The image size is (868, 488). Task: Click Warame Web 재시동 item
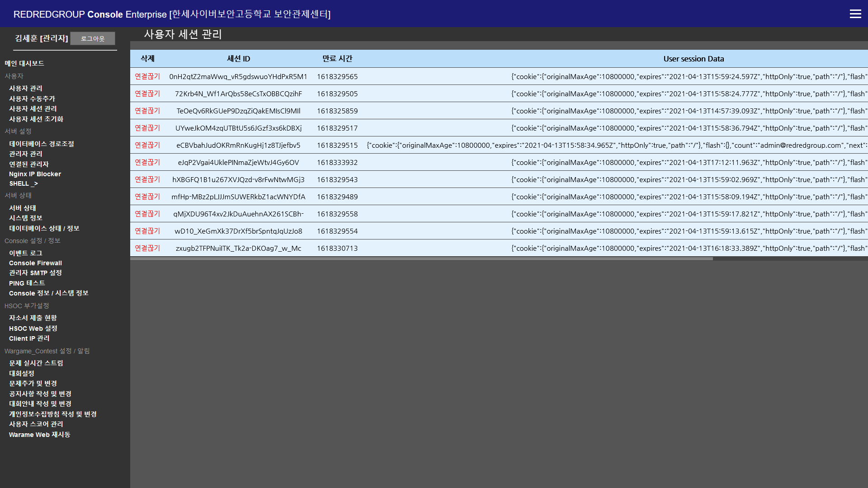pyautogui.click(x=39, y=435)
